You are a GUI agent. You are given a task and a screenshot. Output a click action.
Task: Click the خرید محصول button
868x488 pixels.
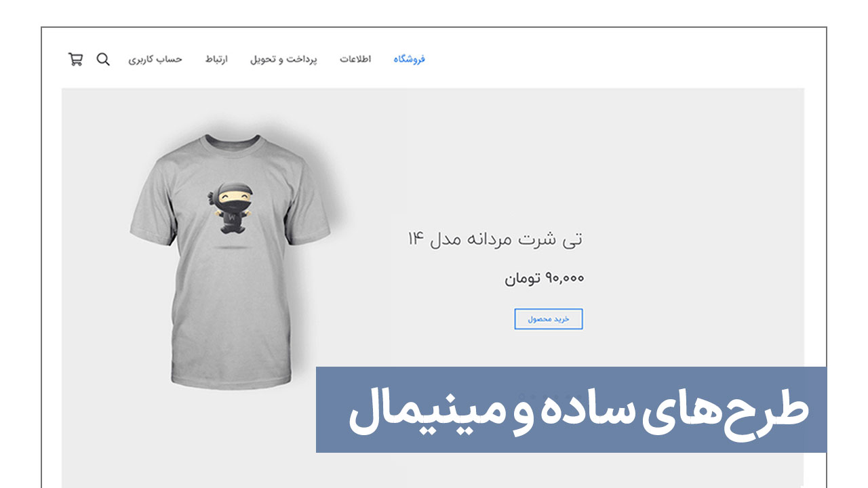pyautogui.click(x=549, y=319)
